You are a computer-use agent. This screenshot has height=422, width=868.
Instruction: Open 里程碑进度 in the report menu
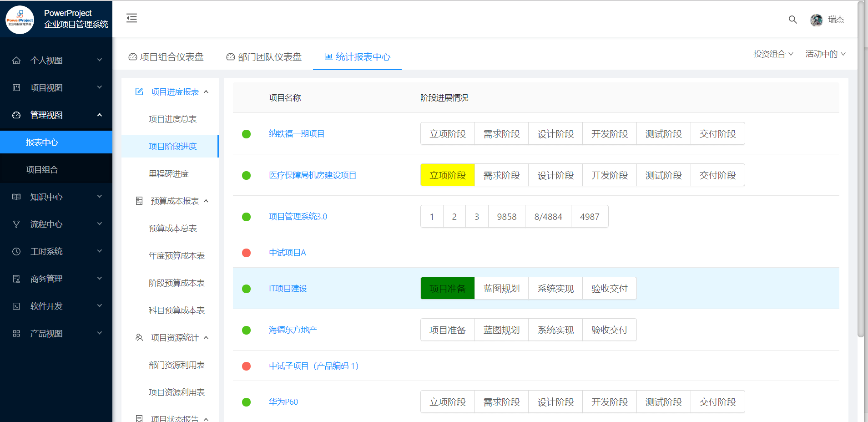[169, 174]
